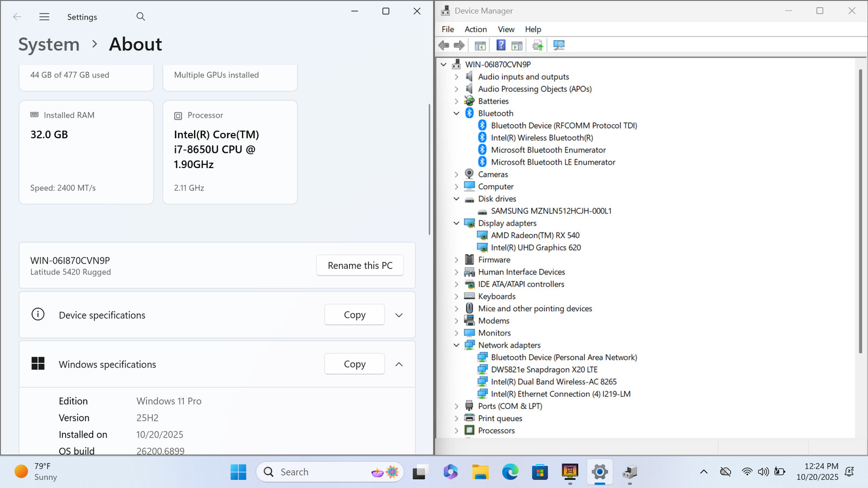
Task: Select Bluetooth Device (RFCOMM Protocol TDI)
Action: pyautogui.click(x=564, y=126)
